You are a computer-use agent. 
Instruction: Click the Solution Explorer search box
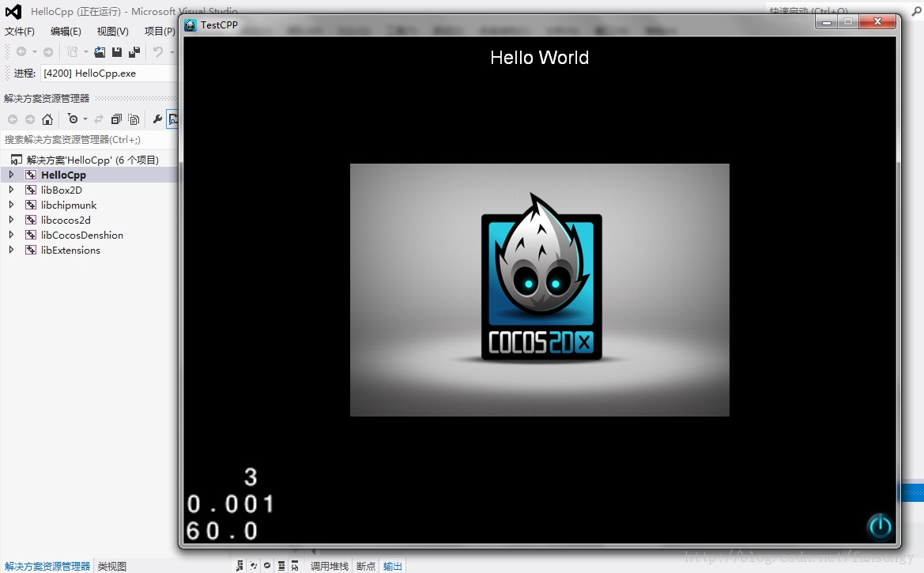89,140
